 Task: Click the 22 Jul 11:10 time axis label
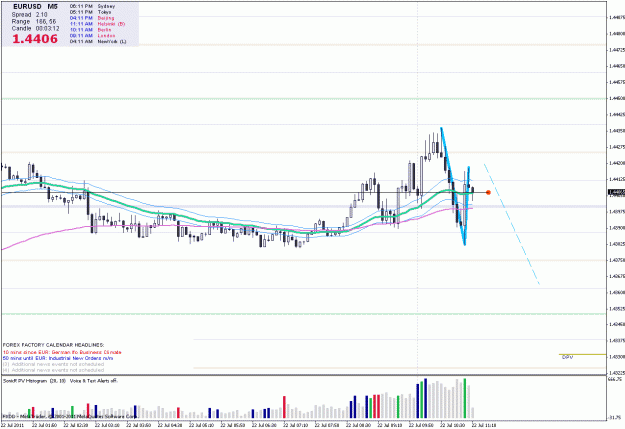485,425
